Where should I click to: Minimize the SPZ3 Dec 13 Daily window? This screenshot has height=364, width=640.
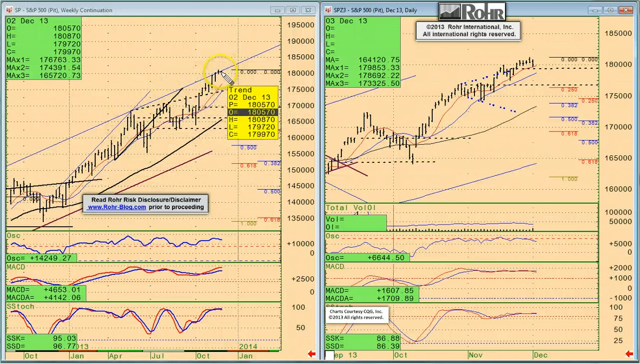click(x=595, y=10)
